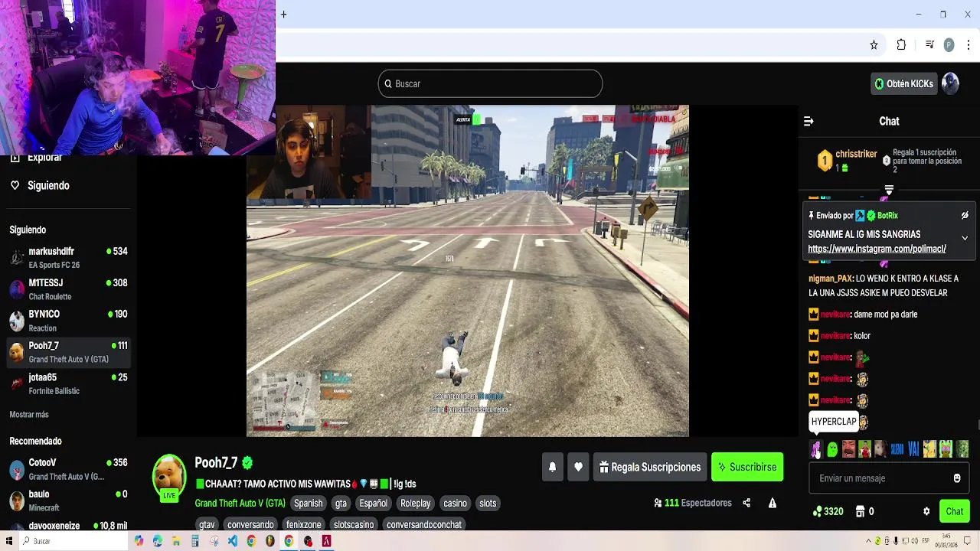Collapse the chat panel using arrow icon

808,121
